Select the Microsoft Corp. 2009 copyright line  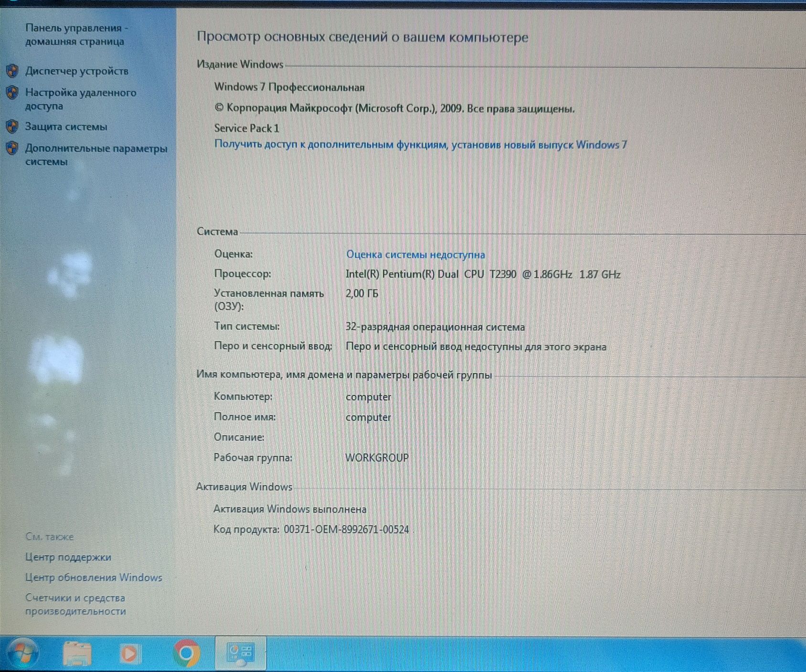(x=394, y=108)
